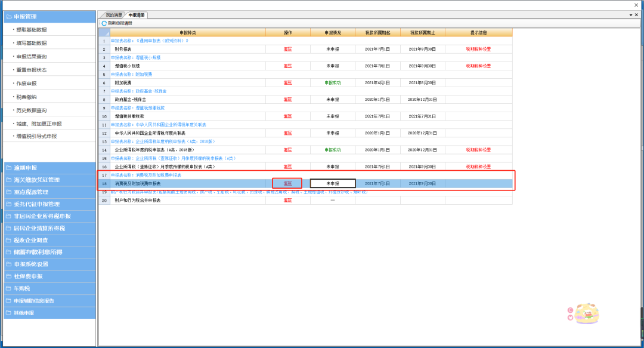644x348 pixels.
Task: Click the refresh icon beside 刷新申报清册
Action: coord(104,23)
